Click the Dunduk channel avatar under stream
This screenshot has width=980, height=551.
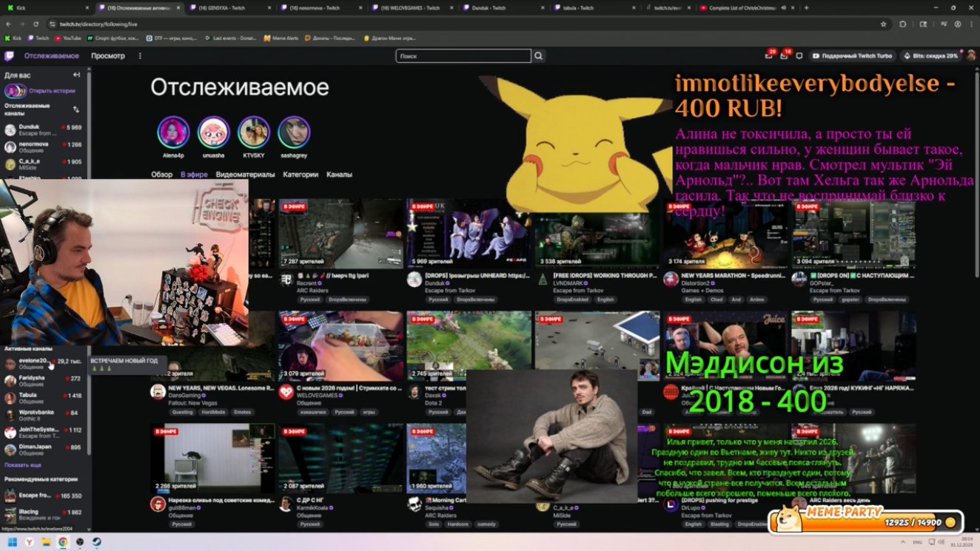tap(415, 280)
